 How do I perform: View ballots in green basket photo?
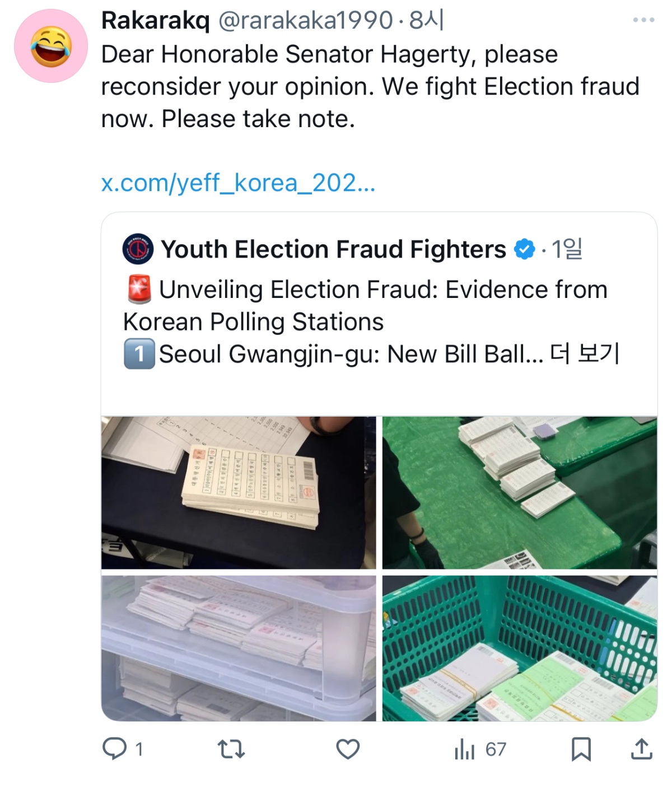click(520, 648)
